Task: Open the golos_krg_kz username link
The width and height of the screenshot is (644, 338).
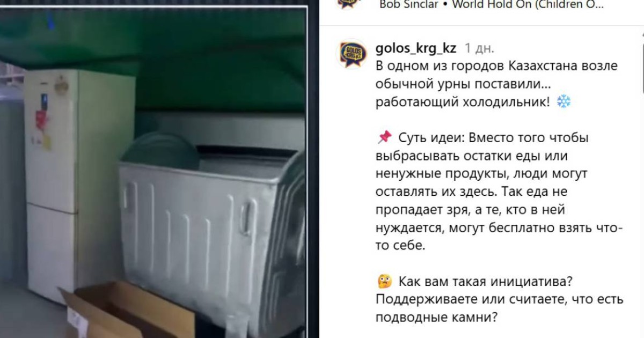Action: coord(416,48)
